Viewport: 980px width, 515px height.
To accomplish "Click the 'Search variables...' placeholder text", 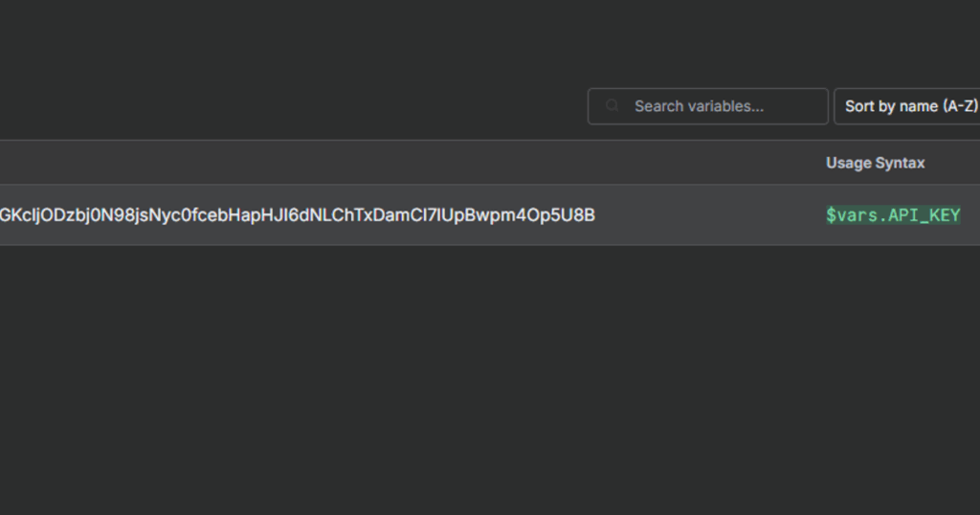I will [x=699, y=106].
